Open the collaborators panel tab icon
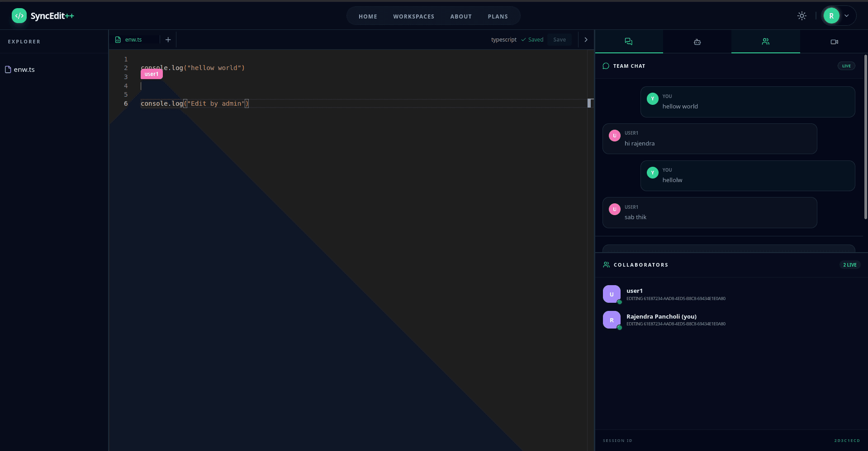 [765, 42]
